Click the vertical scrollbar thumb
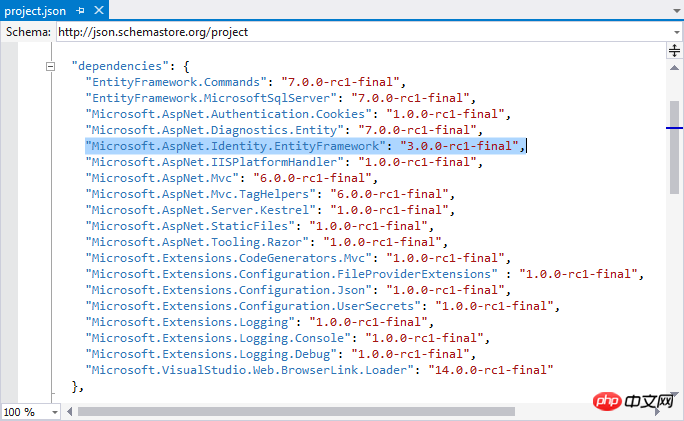This screenshot has height=421, width=684. [674, 147]
